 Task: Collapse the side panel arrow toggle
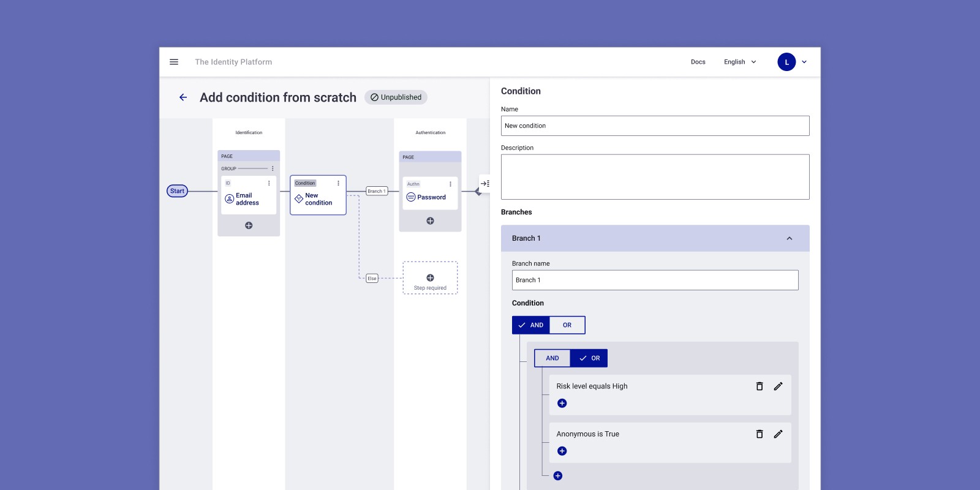(x=484, y=184)
